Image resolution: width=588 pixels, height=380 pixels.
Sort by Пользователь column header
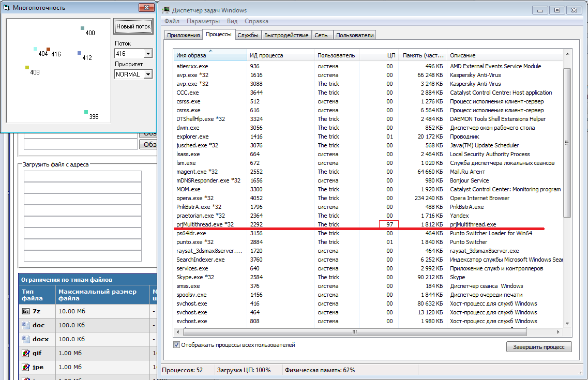[x=337, y=55]
